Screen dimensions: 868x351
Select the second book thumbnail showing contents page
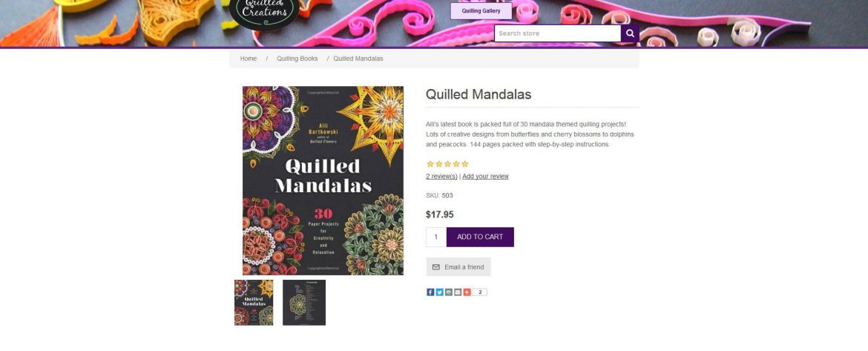(304, 302)
